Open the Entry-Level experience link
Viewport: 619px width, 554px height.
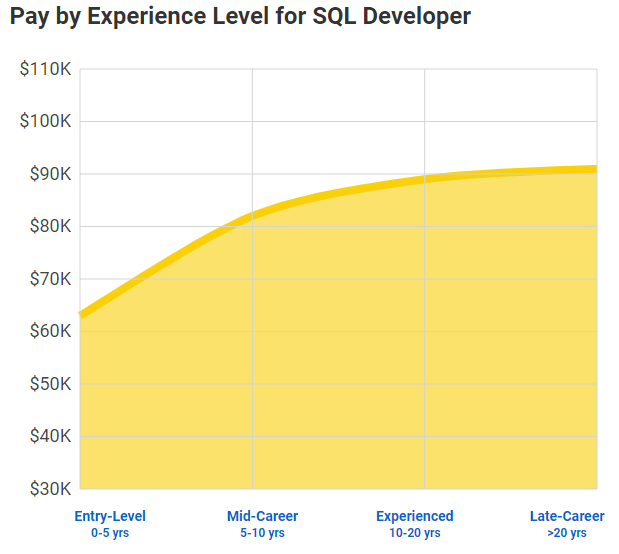click(110, 516)
